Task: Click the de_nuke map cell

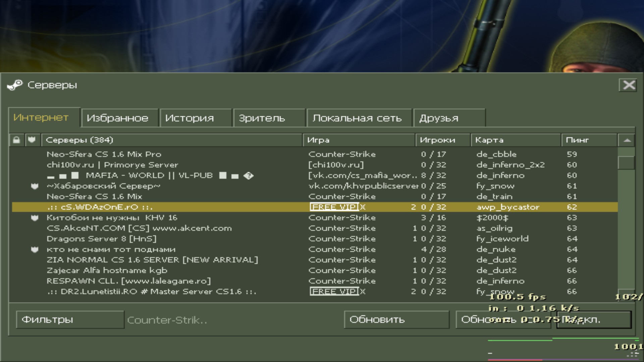Action: click(x=496, y=249)
